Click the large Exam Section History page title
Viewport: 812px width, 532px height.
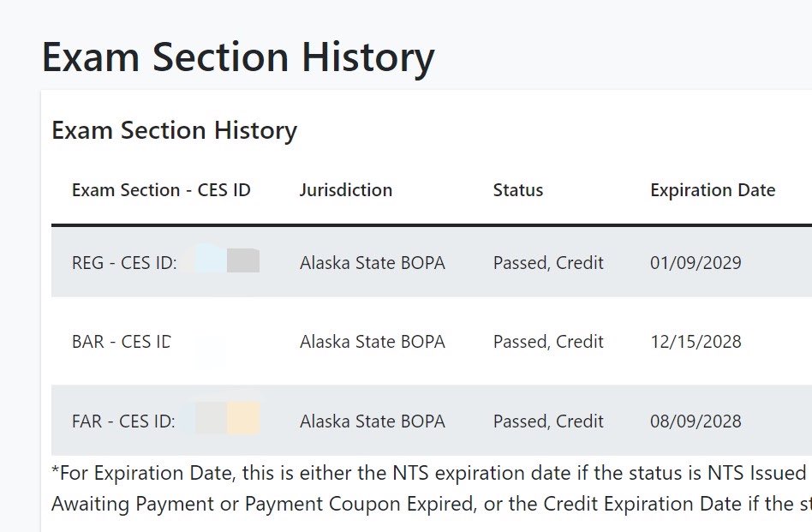[238, 57]
